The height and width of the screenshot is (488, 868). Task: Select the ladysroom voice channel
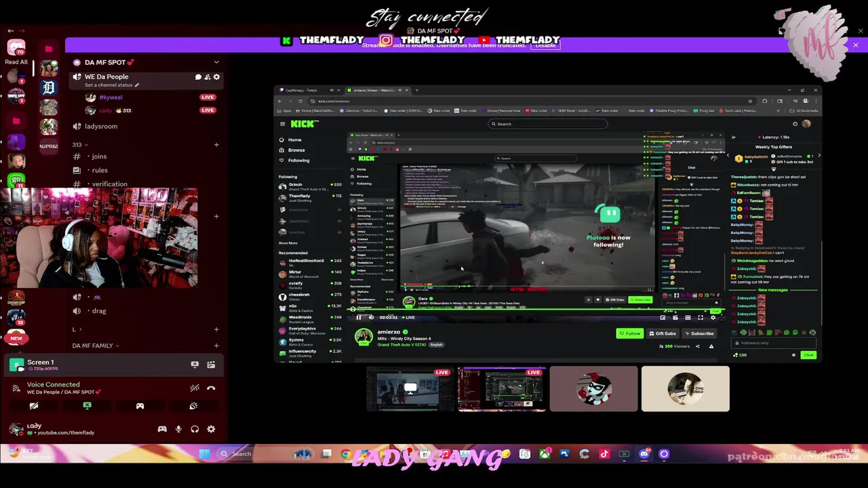click(x=100, y=126)
